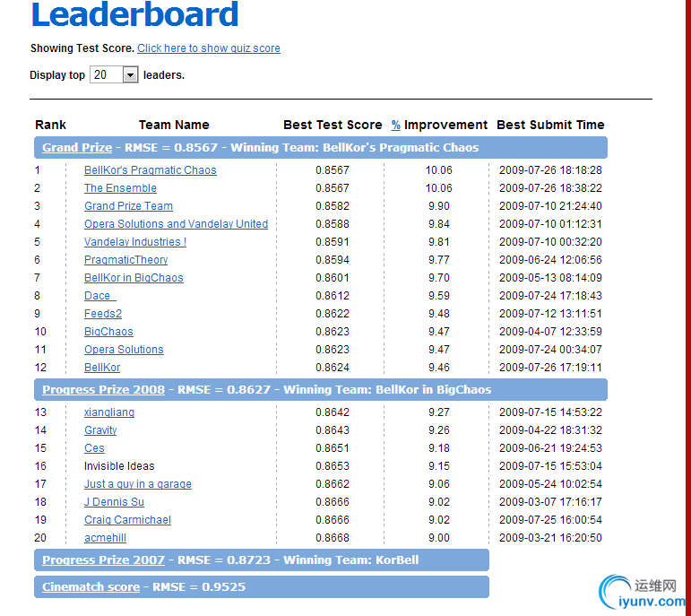Open the Dace team link

(x=100, y=296)
